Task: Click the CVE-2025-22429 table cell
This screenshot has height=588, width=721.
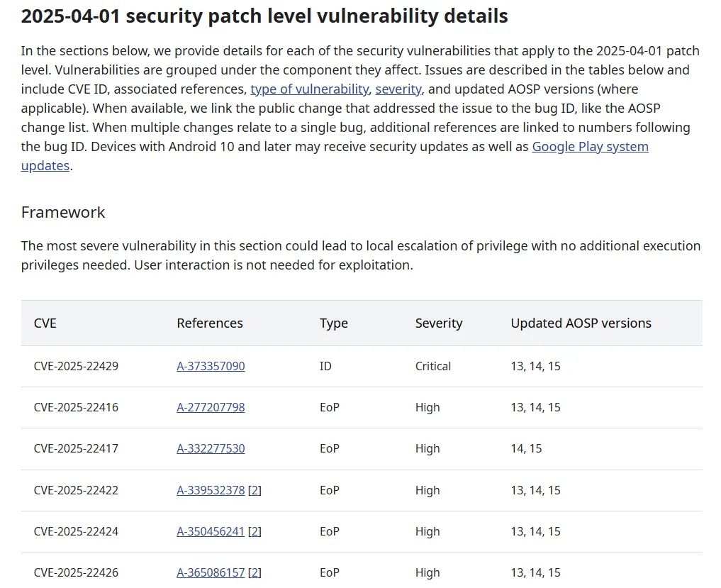Action: click(76, 367)
